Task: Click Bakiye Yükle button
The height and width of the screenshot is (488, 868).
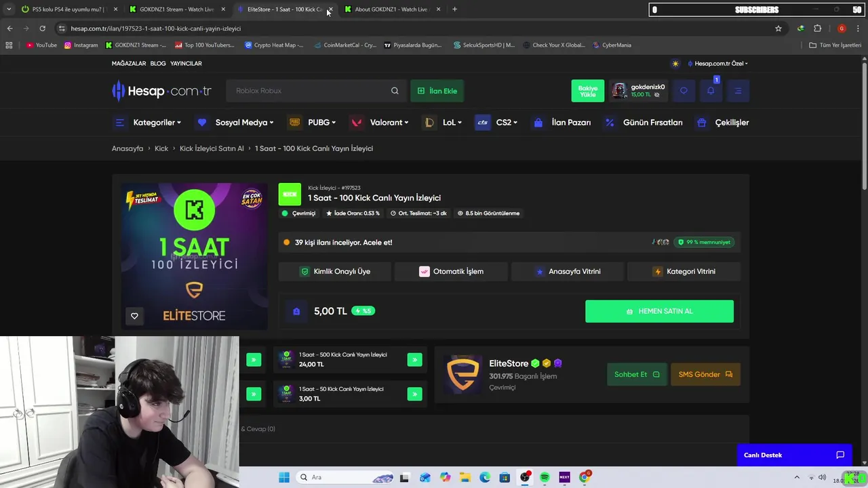Action: click(x=587, y=91)
